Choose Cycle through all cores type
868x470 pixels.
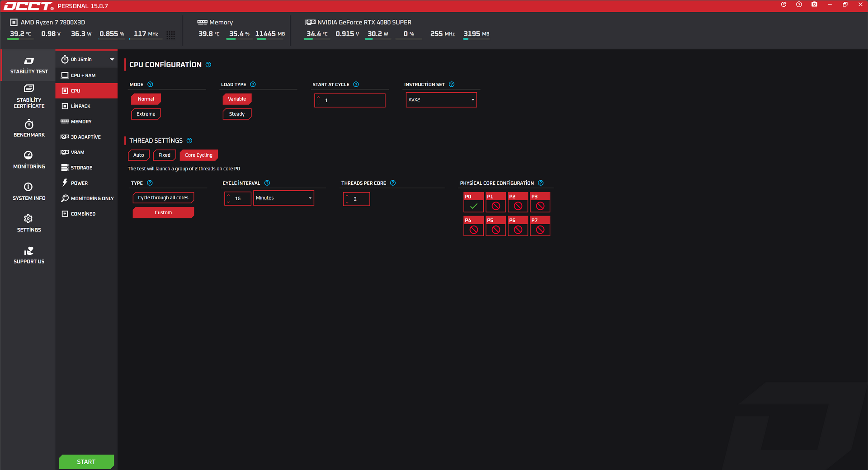click(x=163, y=197)
